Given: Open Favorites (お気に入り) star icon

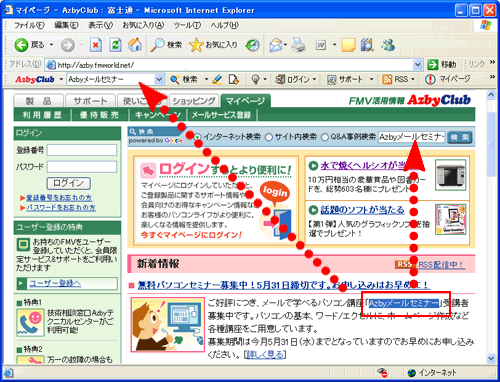Looking at the screenshot, I should click(x=196, y=45).
